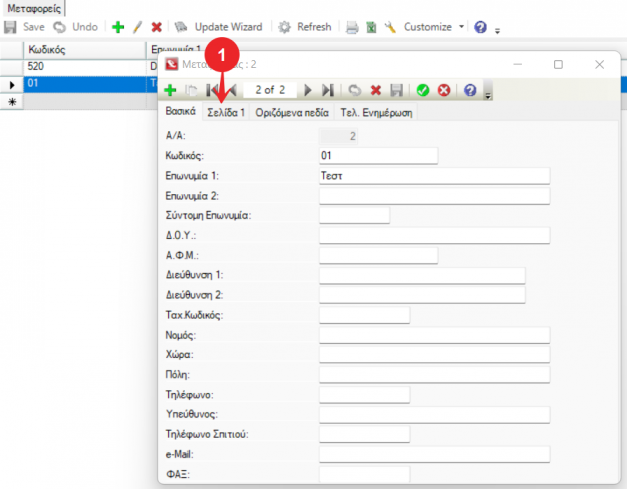The image size is (627, 489).
Task: Click the Ταχ.Κωδικός field
Action: click(x=364, y=315)
